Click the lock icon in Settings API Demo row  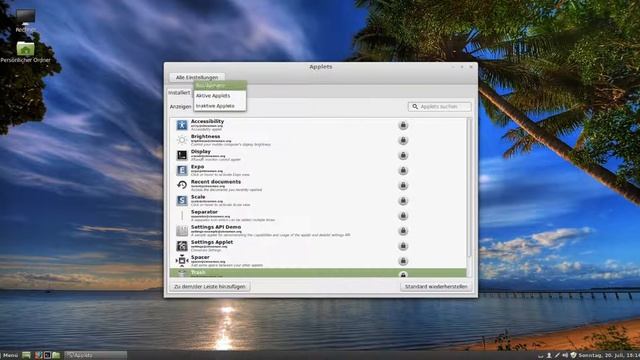click(x=403, y=231)
